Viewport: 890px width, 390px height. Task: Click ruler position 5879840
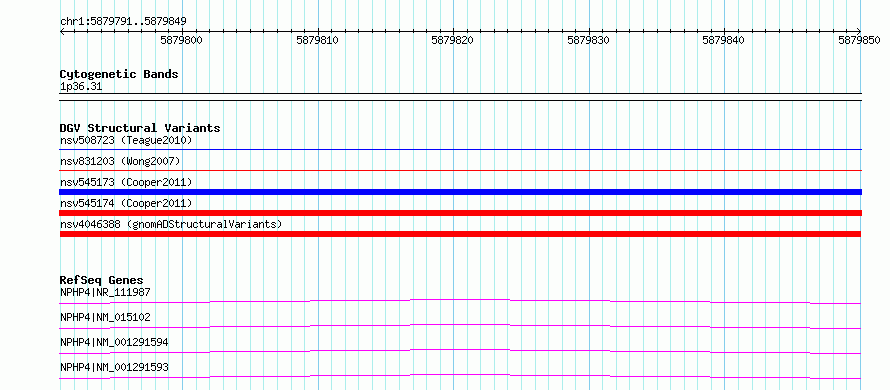click(x=724, y=40)
